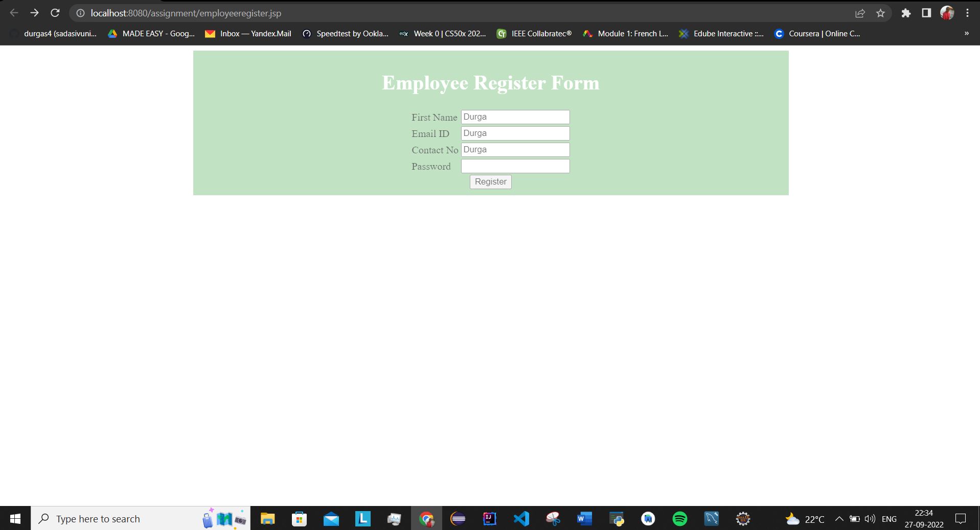Image resolution: width=980 pixels, height=530 pixels.
Task: Open the Windows Start menu
Action: pos(15,518)
